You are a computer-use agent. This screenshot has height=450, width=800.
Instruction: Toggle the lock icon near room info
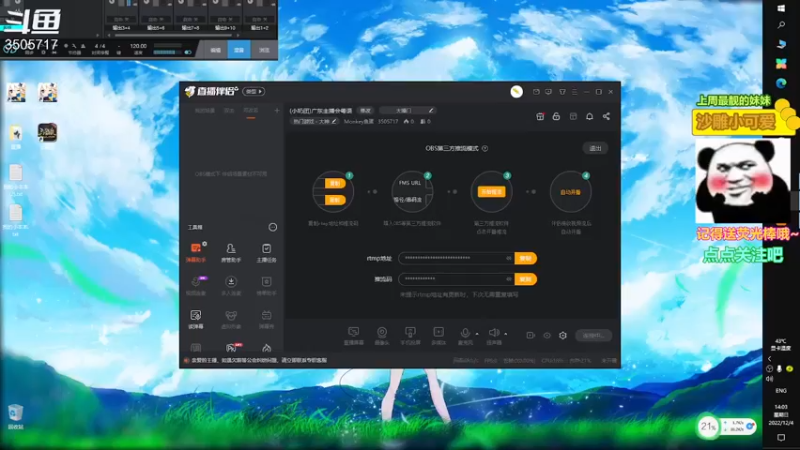(x=556, y=116)
